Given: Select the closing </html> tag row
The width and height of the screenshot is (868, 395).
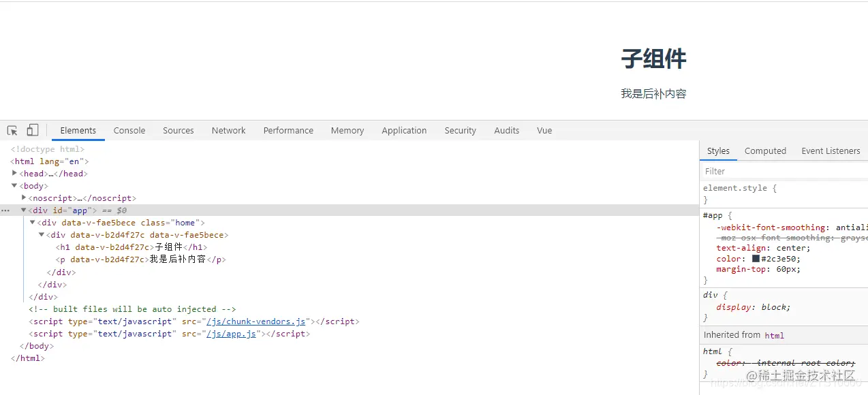Looking at the screenshot, I should point(27,358).
